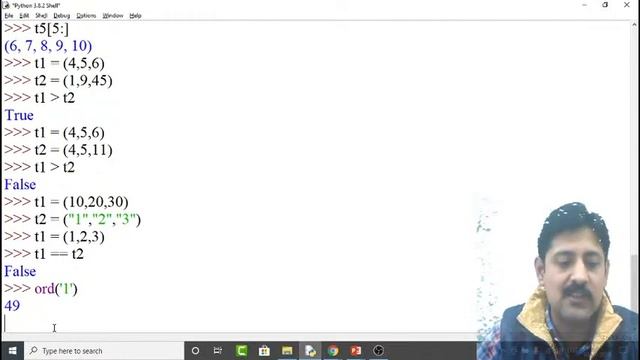Click the "True" output line
This screenshot has width=640, height=360.
19,115
